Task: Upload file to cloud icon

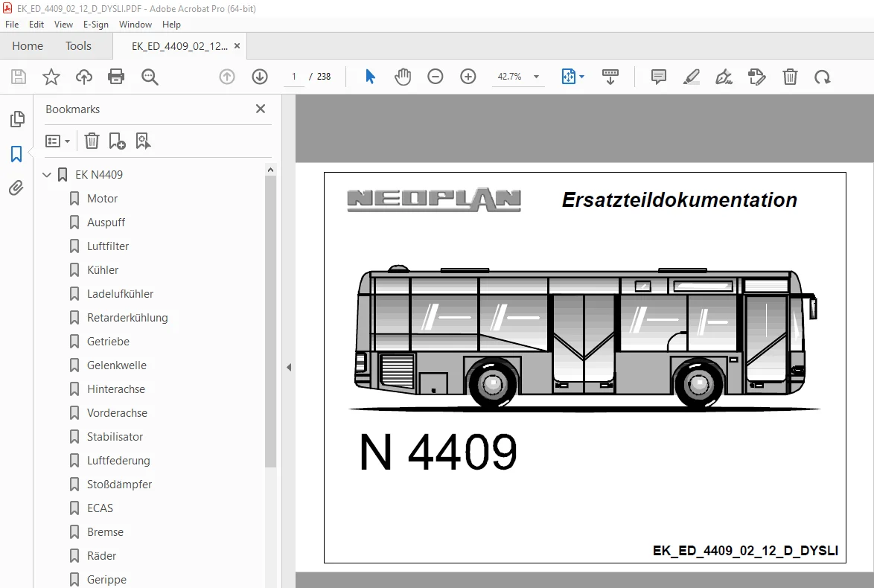Action: [x=84, y=77]
